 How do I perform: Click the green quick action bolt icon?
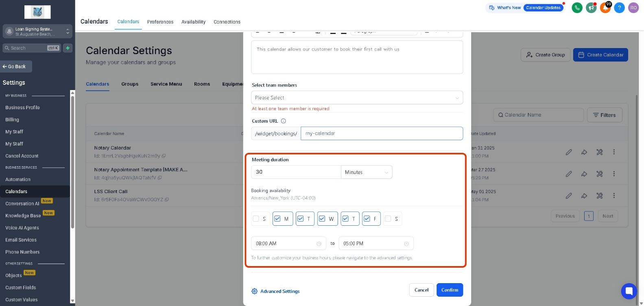[x=68, y=48]
